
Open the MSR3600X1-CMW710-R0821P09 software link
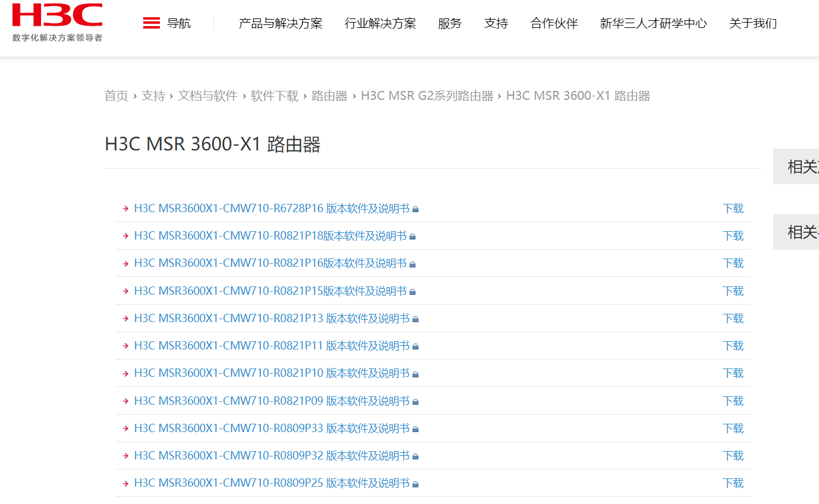(x=272, y=401)
